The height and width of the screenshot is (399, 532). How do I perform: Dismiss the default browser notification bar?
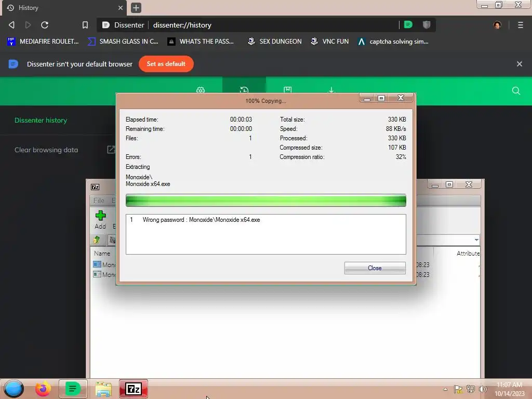tap(519, 64)
